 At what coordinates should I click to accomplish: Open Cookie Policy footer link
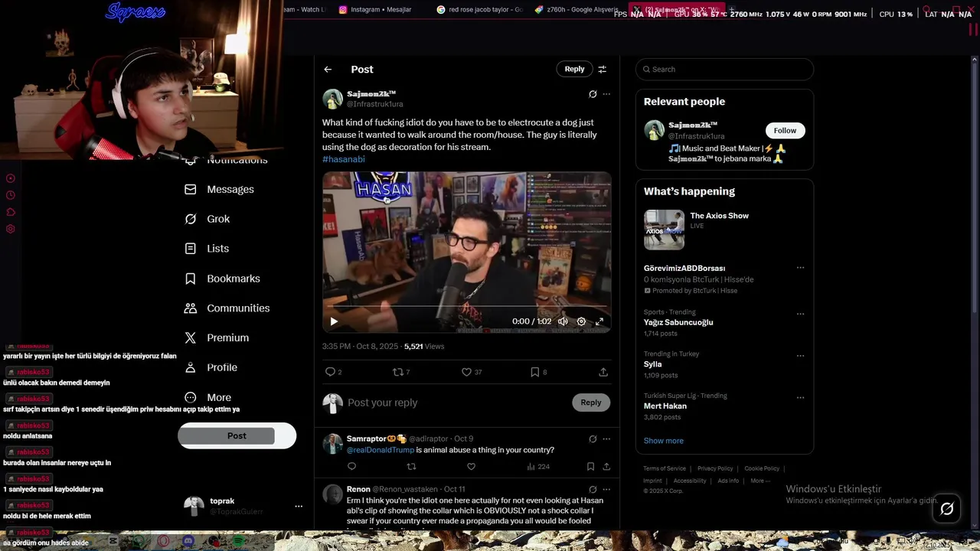(x=762, y=468)
